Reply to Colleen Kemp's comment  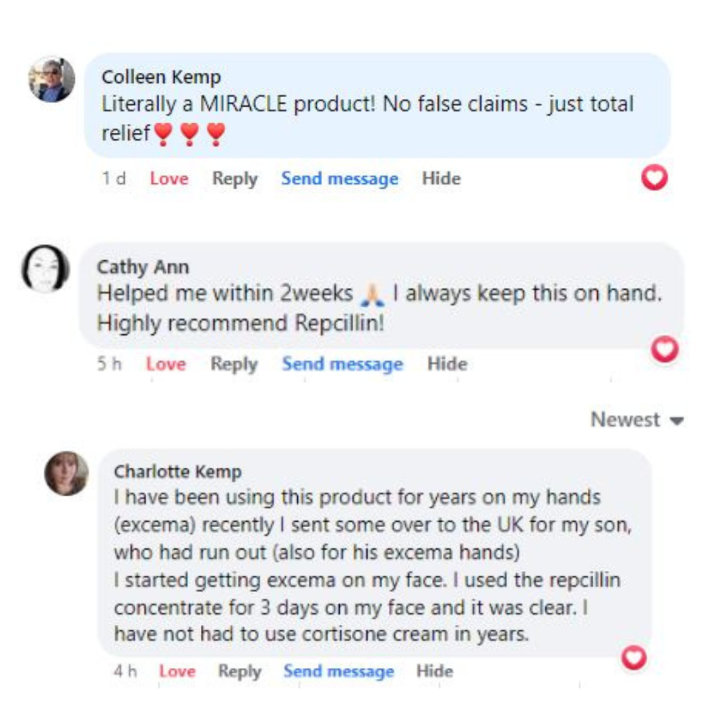[x=235, y=179]
